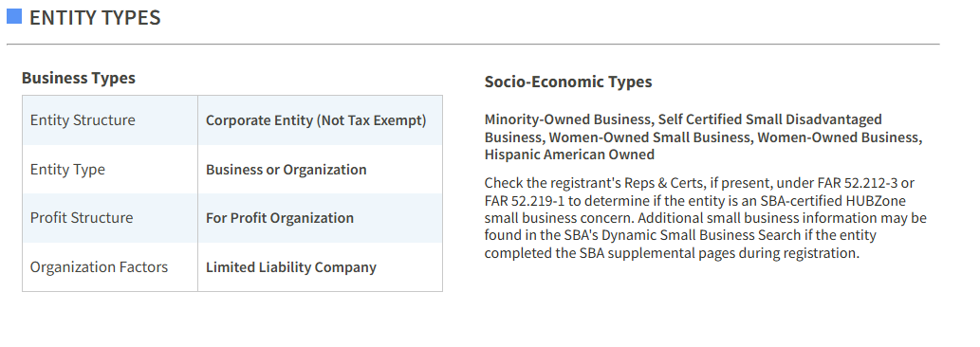Viewport: 980px width, 347px height.
Task: Click the Business or Organization value
Action: 287,170
